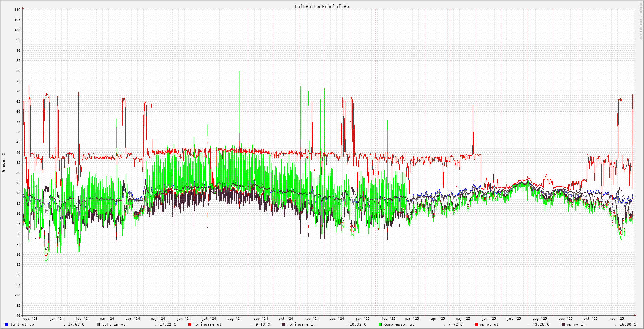Click the gray 'luft in vp' legend swatch

98,324
